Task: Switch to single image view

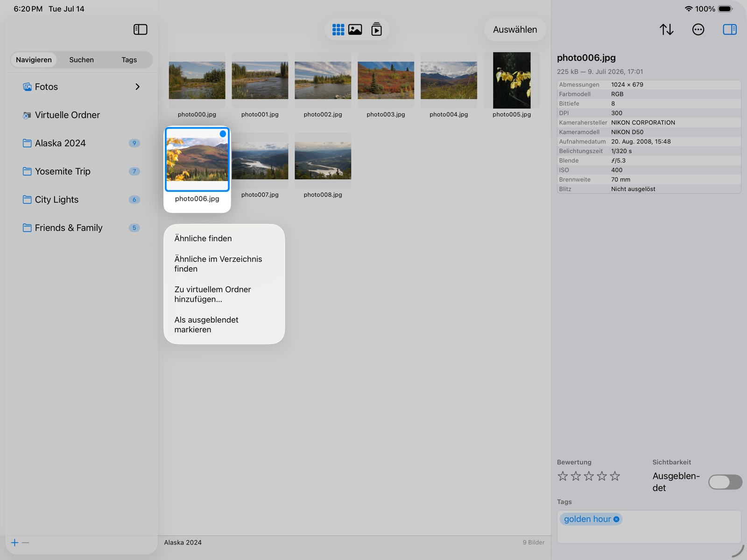Action: pyautogui.click(x=355, y=29)
